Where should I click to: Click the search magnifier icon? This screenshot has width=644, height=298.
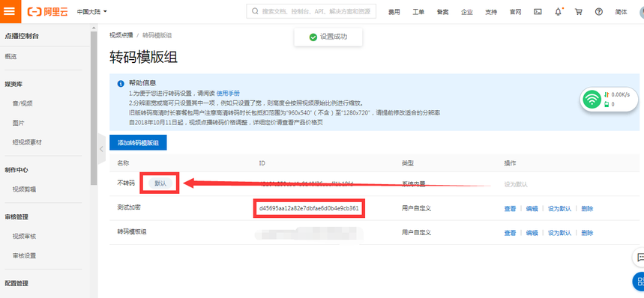tap(255, 11)
